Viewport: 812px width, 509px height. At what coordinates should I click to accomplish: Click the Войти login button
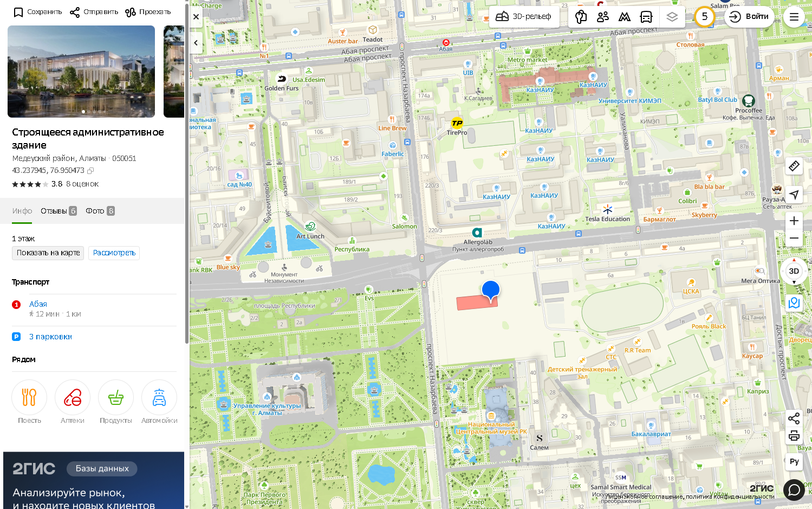click(x=750, y=17)
